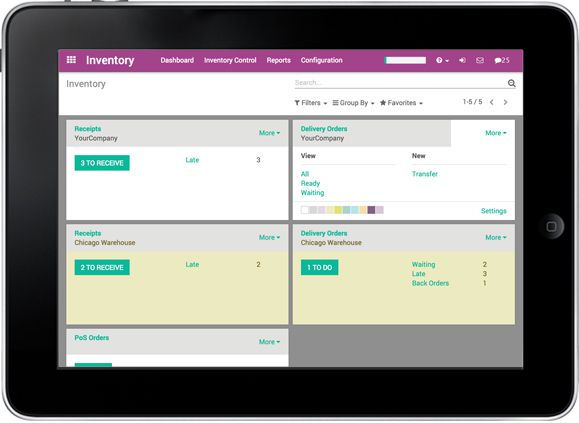Open Late link in Delivery Orders Chicago card
This screenshot has height=423, width=579.
pos(418,274)
